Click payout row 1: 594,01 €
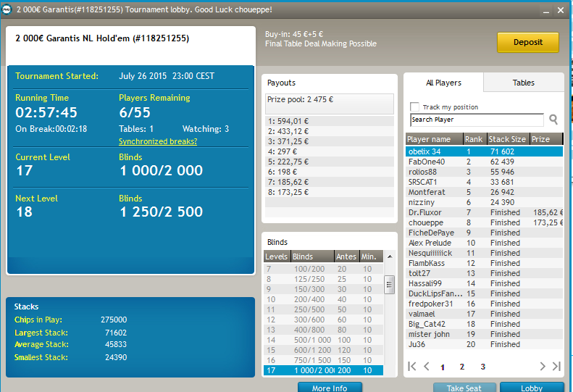 coord(330,121)
